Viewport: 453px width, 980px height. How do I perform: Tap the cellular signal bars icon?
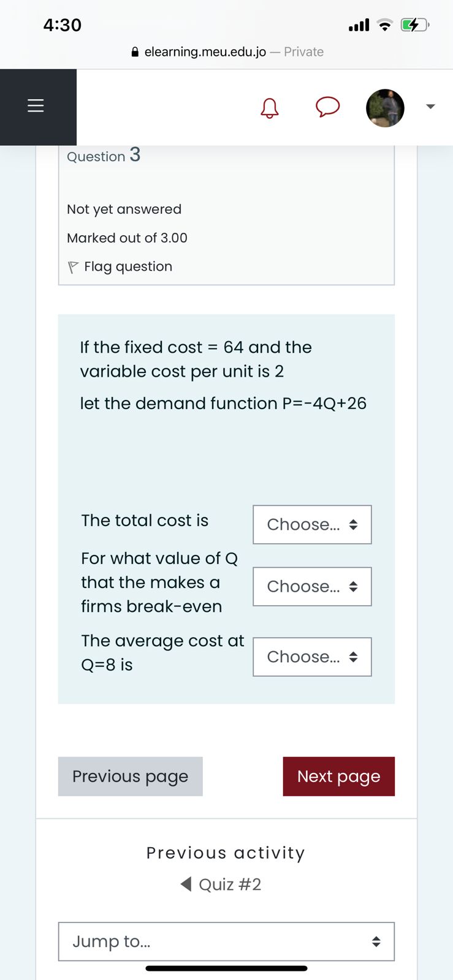pyautogui.click(x=359, y=25)
